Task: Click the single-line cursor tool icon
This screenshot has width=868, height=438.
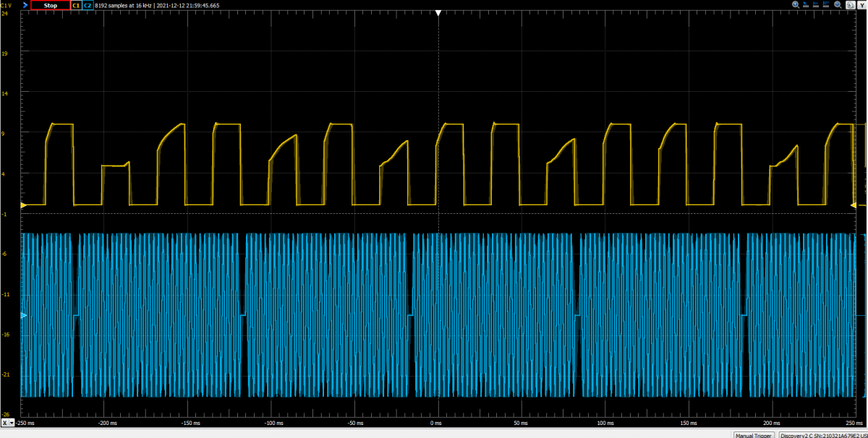Action: [x=817, y=5]
